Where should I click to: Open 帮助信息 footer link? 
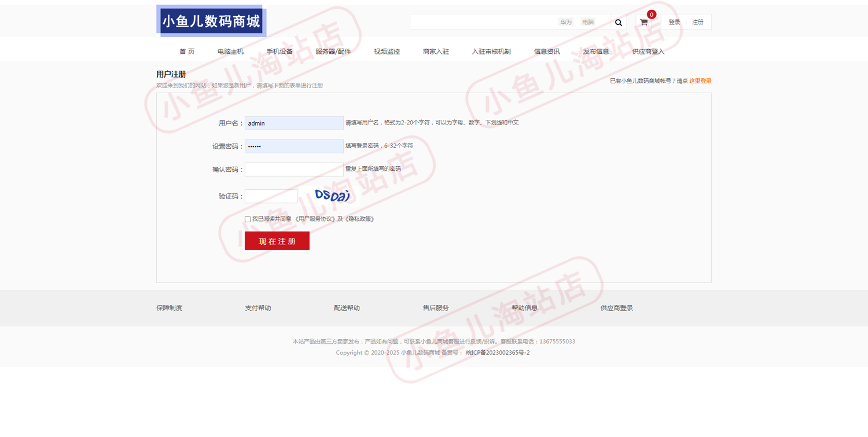(524, 308)
